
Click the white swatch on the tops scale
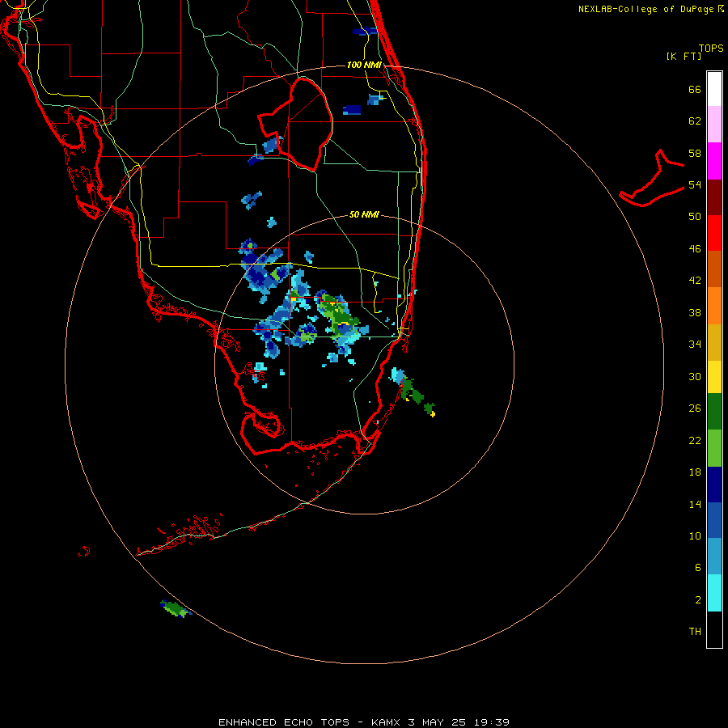(714, 89)
